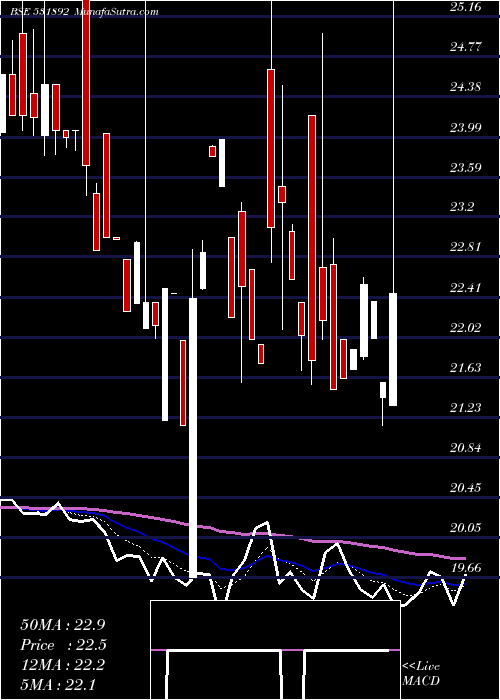Click the 23.2 axis value
Screen dimensions: 500x700
tap(462, 207)
